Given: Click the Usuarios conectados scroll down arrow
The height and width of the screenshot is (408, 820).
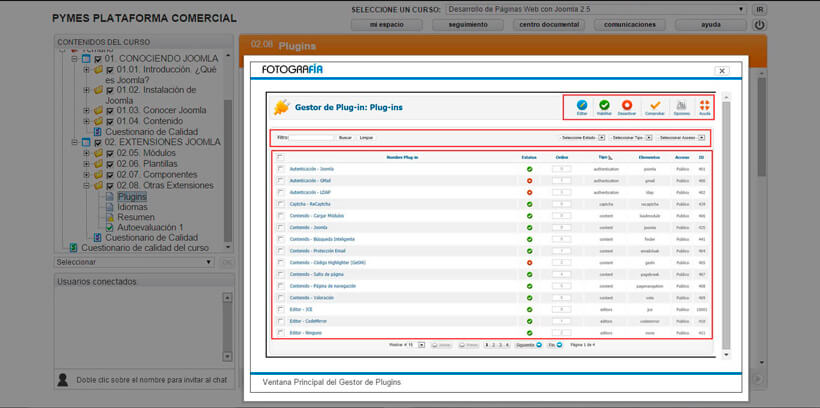Looking at the screenshot, I should pyautogui.click(x=227, y=356).
